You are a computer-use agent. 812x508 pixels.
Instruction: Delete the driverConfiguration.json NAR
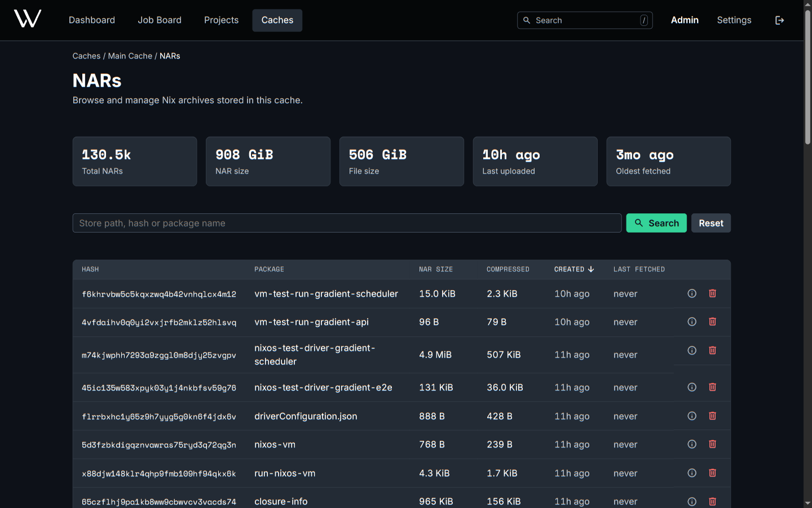point(712,416)
